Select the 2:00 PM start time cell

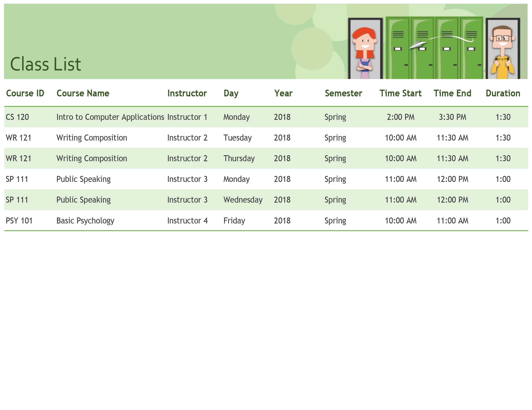point(400,117)
